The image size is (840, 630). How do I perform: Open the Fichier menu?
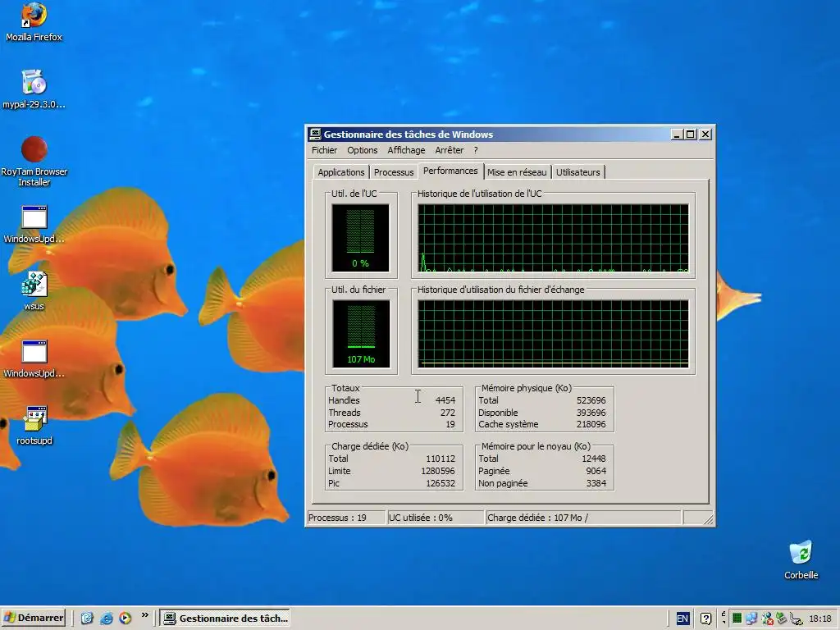(325, 150)
